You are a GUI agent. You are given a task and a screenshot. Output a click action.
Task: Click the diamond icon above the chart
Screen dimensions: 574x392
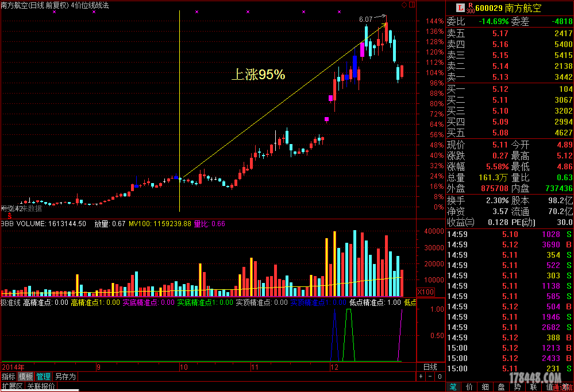[x=404, y=5]
